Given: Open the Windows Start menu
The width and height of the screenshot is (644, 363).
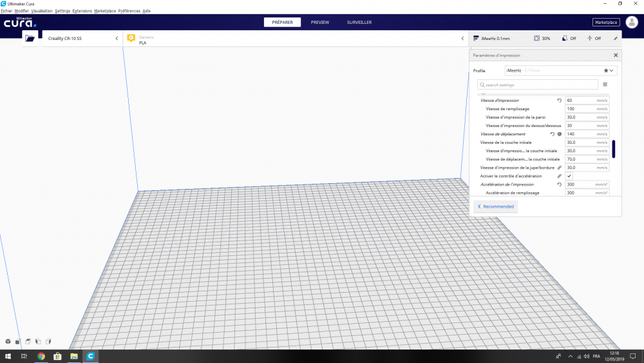Looking at the screenshot, I should pyautogui.click(x=8, y=356).
